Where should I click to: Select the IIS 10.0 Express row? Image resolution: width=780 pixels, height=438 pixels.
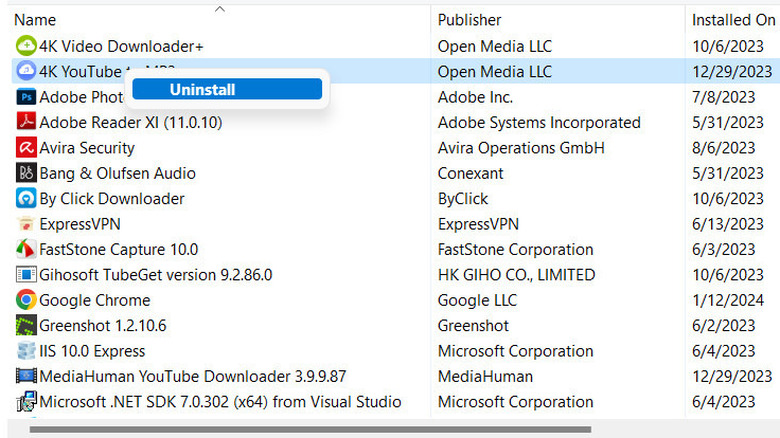tap(92, 351)
